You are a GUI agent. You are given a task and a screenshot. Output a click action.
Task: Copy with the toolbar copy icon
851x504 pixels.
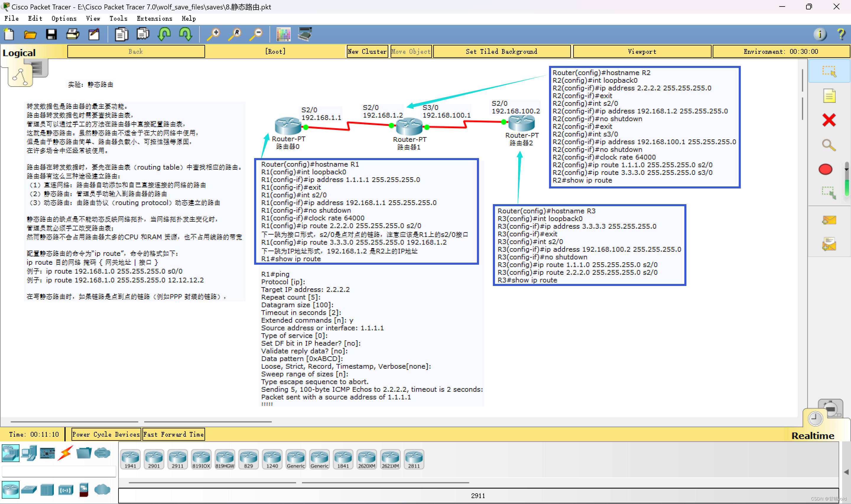tap(121, 34)
